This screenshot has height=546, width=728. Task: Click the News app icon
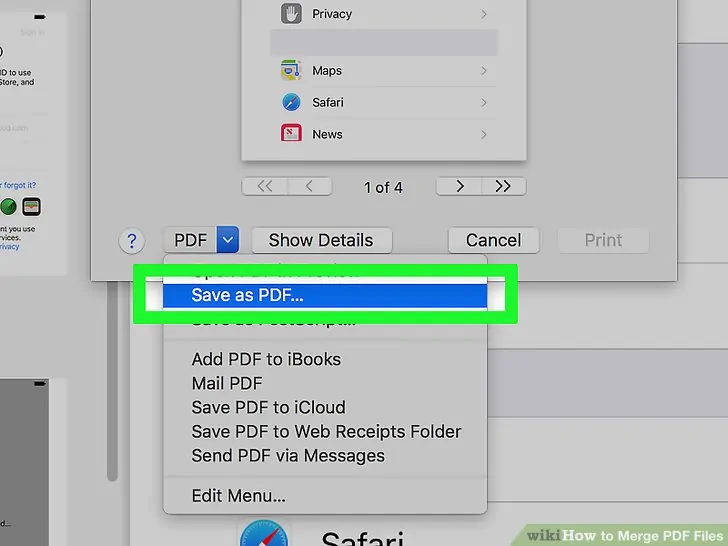tap(291, 134)
